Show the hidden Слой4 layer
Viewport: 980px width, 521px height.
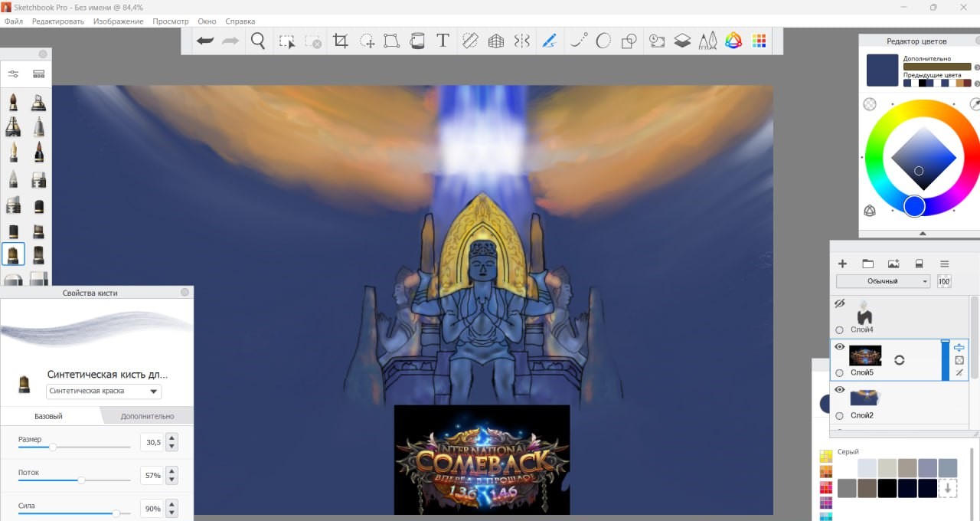click(x=839, y=303)
